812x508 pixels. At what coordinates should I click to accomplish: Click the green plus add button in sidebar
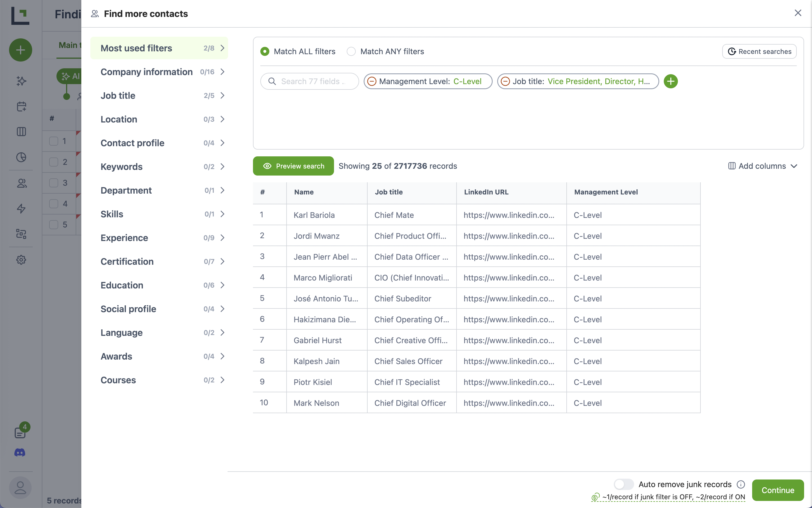tap(21, 50)
